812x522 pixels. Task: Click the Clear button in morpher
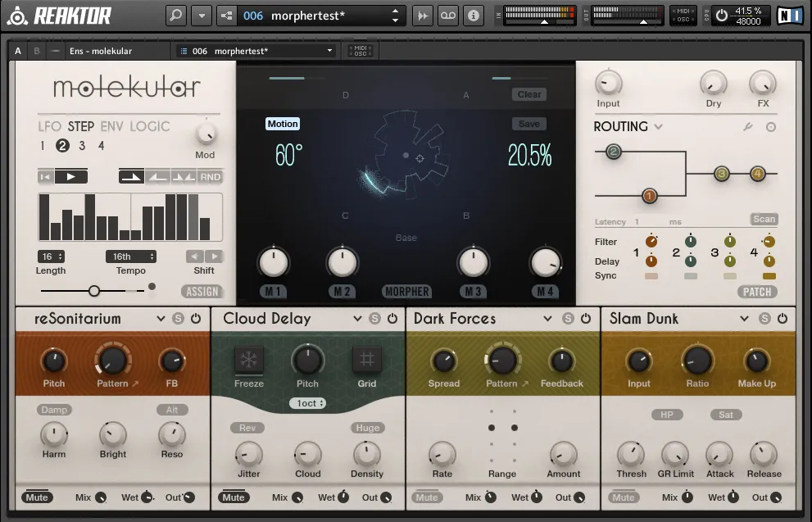(x=529, y=94)
